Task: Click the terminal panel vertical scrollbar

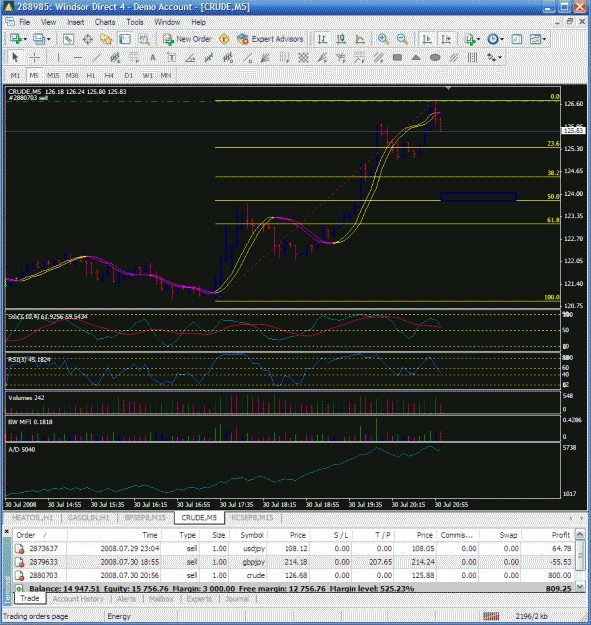Action: point(580,560)
